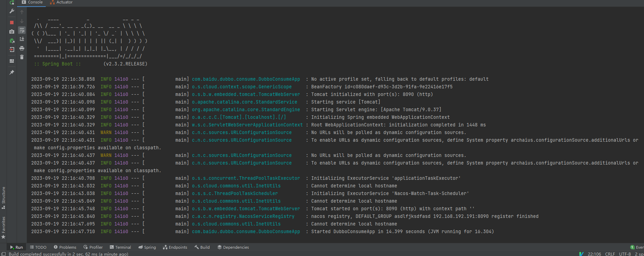Change indent setting '2 sp' in status bar
The width and height of the screenshot is (644, 256).
[639, 254]
